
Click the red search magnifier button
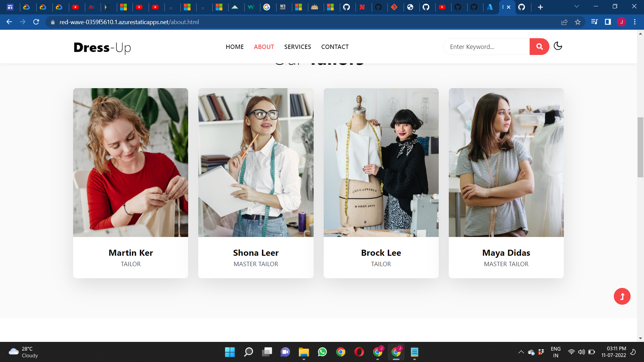click(x=539, y=47)
